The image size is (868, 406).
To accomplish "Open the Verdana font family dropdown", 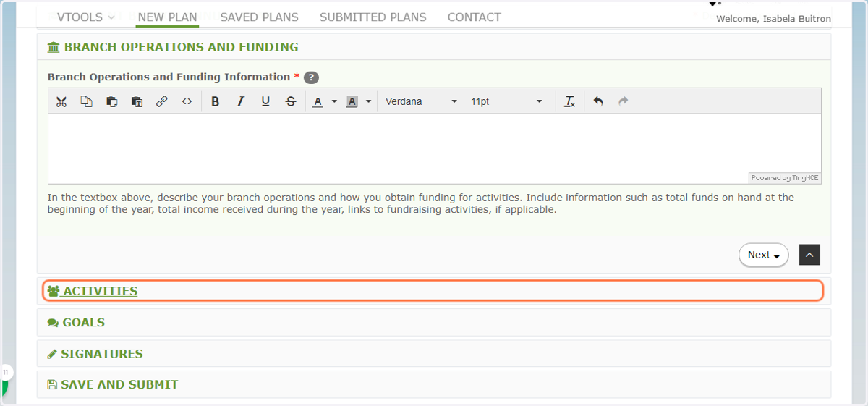I will tap(422, 101).
